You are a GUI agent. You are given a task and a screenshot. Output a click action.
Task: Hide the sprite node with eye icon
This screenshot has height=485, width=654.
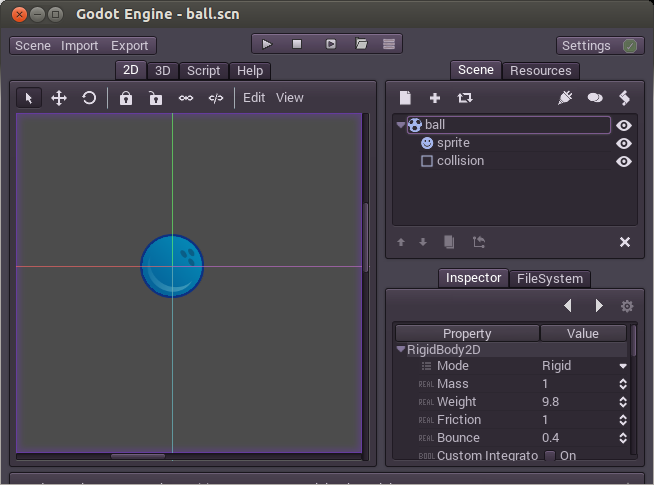tap(624, 143)
